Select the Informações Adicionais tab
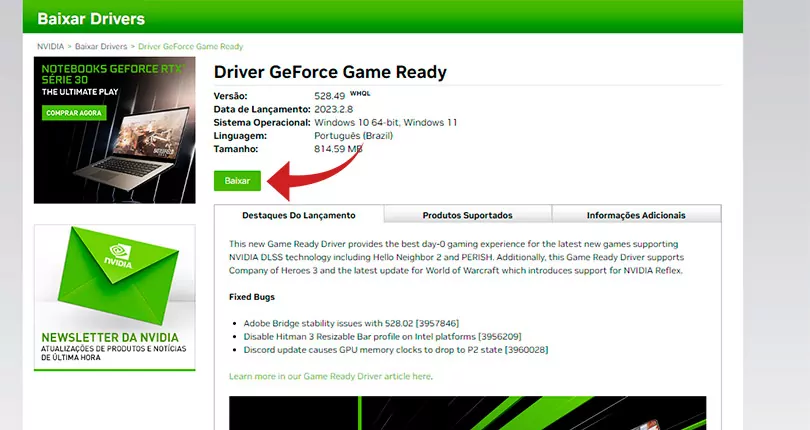Screen dimensions: 810x430 (x=636, y=215)
